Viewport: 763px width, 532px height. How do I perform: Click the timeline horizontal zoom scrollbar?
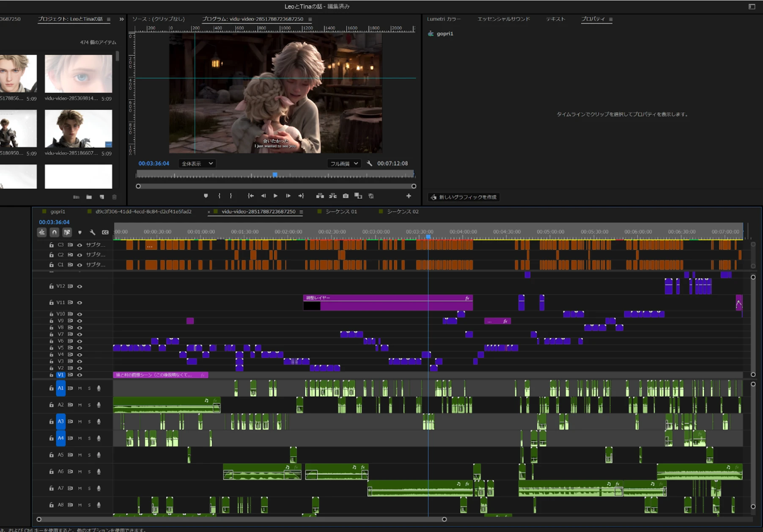242,519
